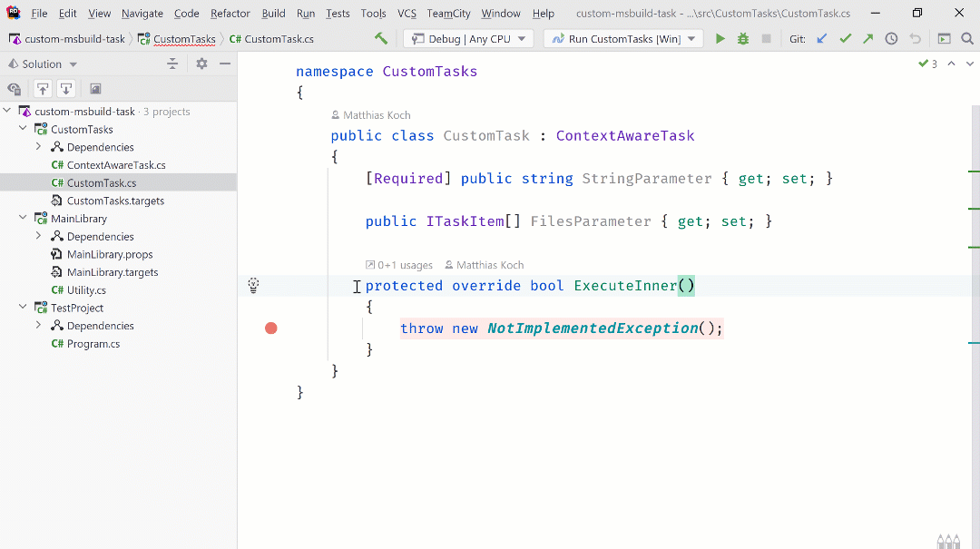Click the Debug bug icon
Viewport: 980px width, 549px height.
[x=743, y=39]
